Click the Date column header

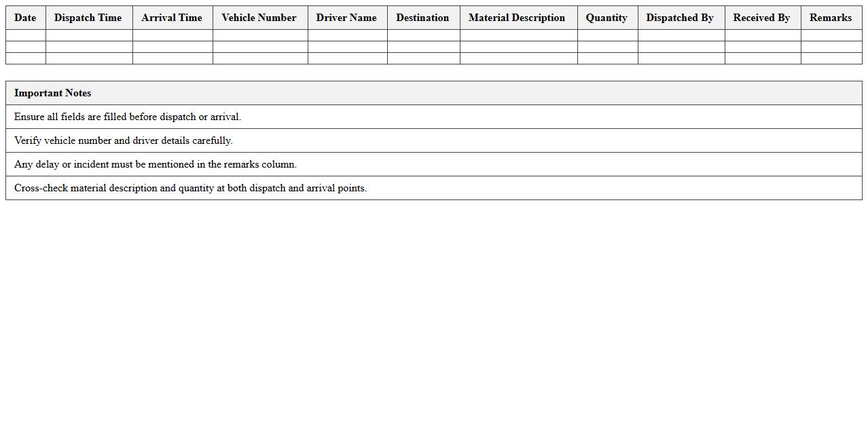point(24,18)
